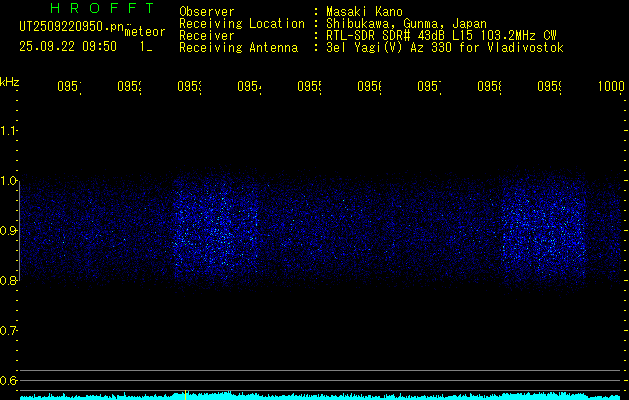Click the 0954 time axis marker
Viewport: 629px width, 400px height.
click(x=250, y=87)
